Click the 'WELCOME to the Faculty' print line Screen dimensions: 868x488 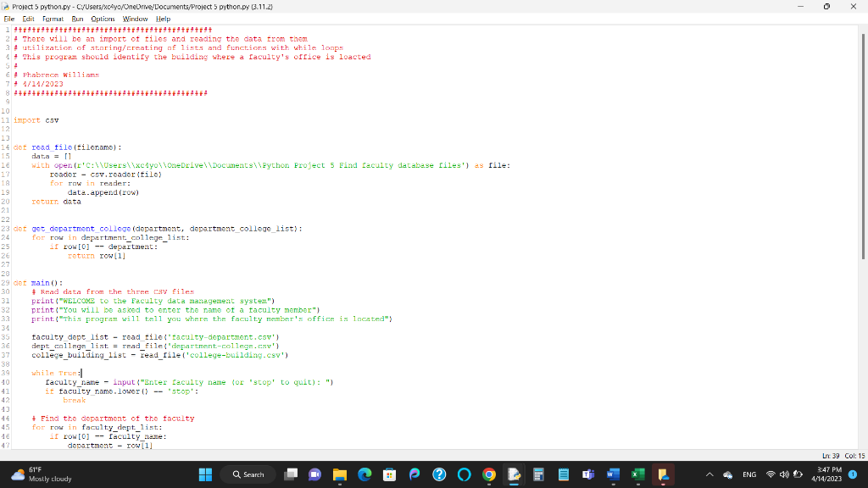coord(153,301)
